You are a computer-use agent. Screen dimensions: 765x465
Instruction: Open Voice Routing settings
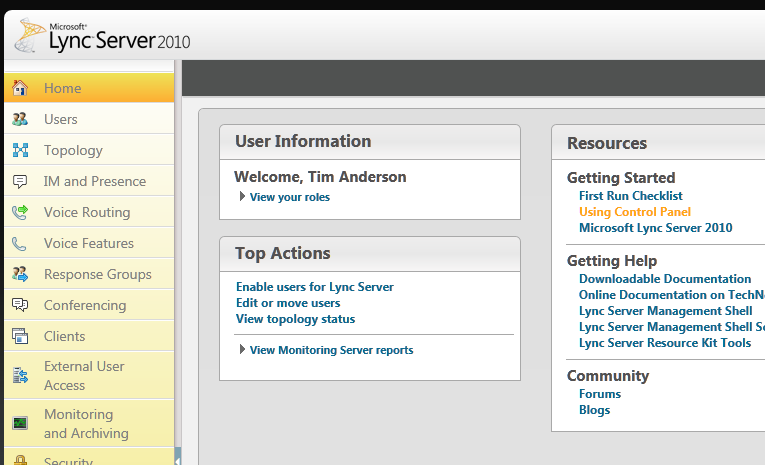click(89, 212)
